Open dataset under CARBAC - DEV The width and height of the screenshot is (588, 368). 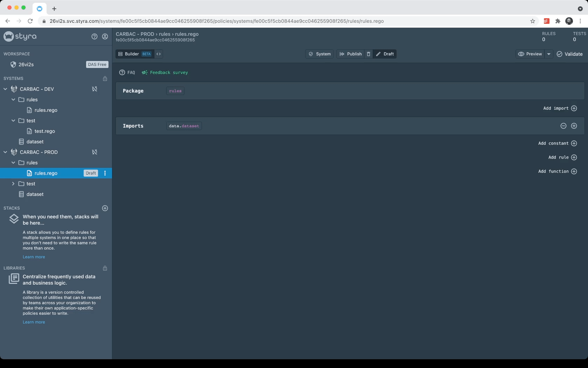(35, 142)
